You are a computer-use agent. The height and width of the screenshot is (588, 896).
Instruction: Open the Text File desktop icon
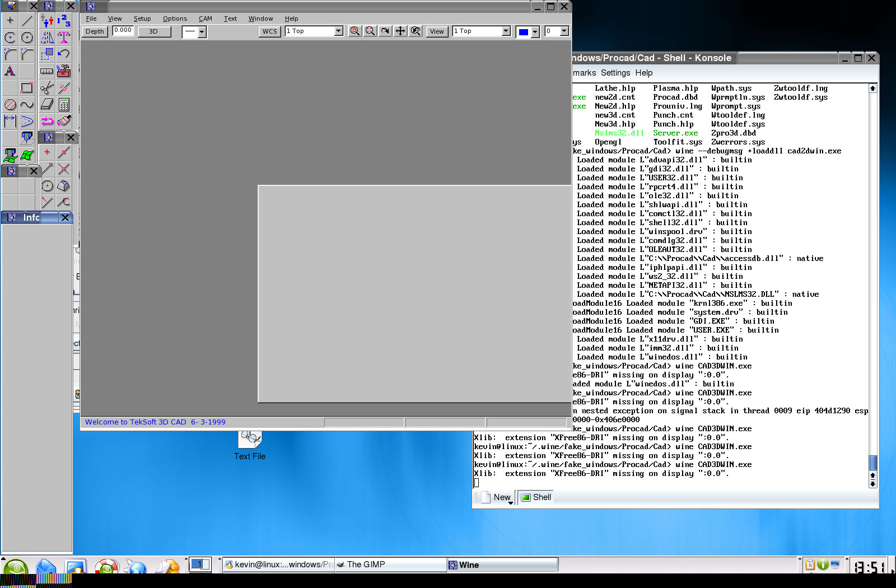pyautogui.click(x=250, y=446)
